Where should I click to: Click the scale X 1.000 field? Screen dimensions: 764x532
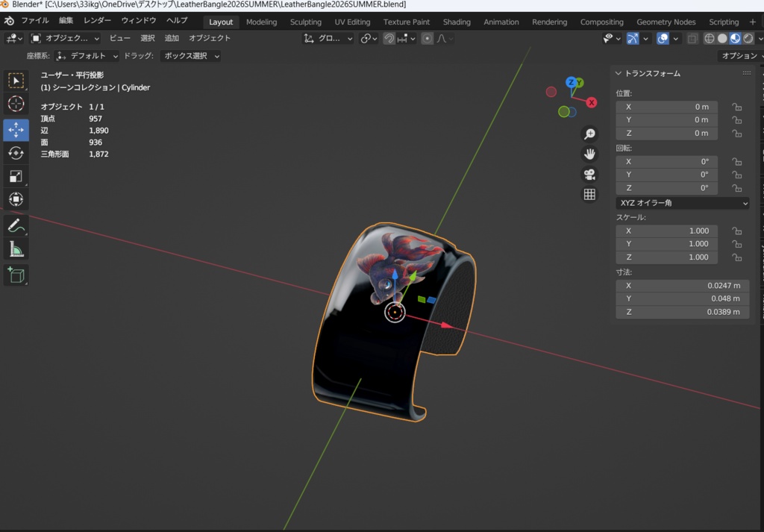[x=666, y=231]
